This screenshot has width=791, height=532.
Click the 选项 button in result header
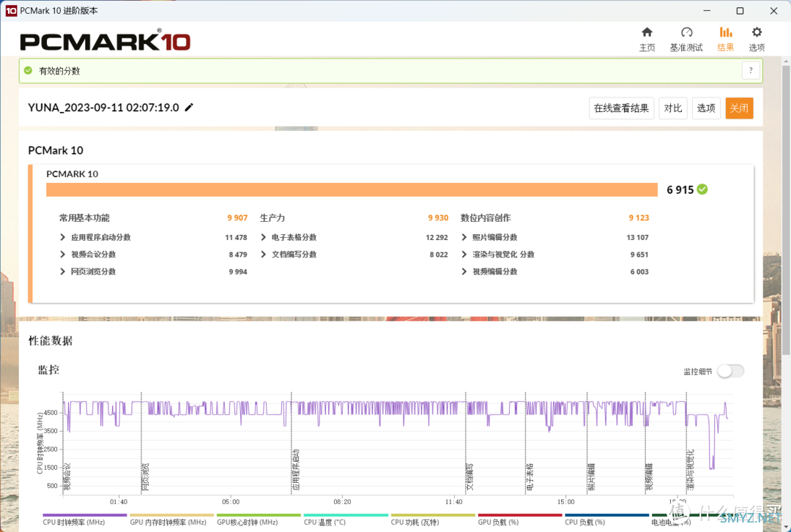(x=706, y=108)
